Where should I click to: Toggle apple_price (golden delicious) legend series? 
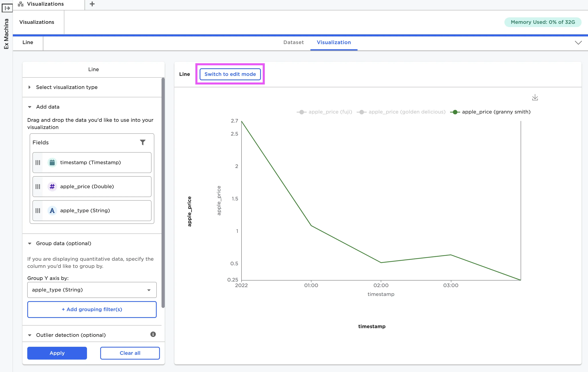[401, 112]
